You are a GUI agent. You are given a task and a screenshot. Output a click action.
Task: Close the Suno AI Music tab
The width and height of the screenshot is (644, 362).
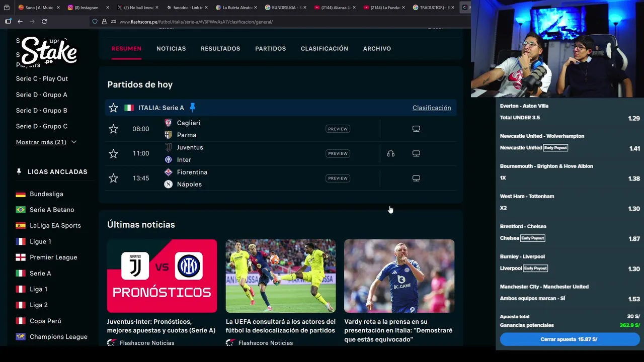58,8
